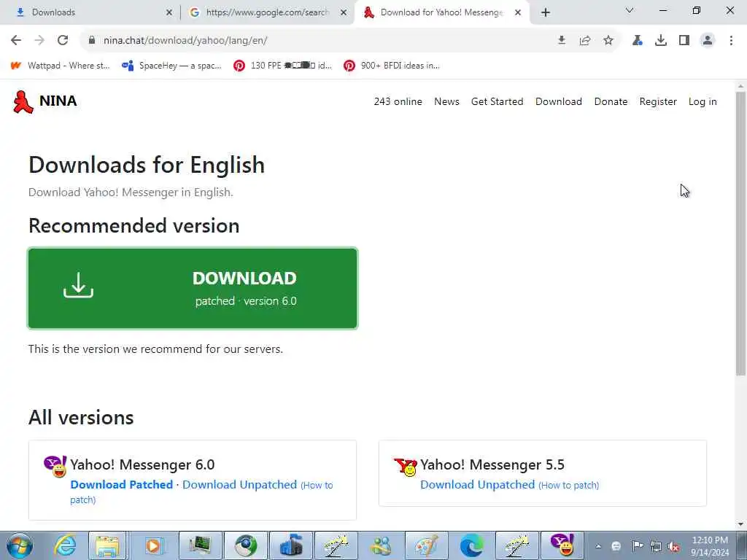Click the Yahoo! Messenger 5.5 red icon
The width and height of the screenshot is (747, 560).
(x=406, y=467)
